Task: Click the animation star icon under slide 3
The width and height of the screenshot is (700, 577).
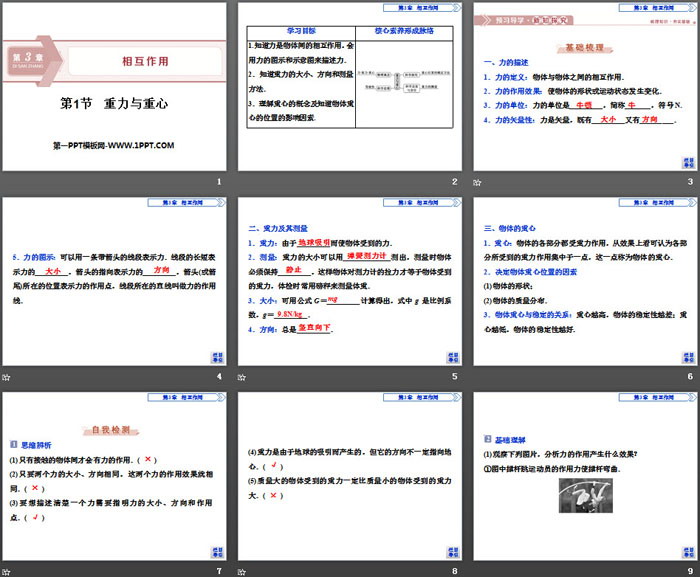Action: point(475,181)
